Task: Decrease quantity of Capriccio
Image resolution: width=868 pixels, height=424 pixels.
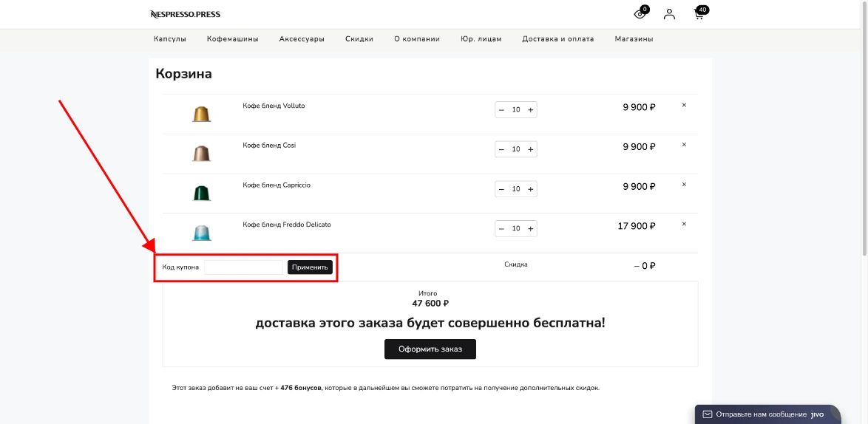Action: point(501,189)
